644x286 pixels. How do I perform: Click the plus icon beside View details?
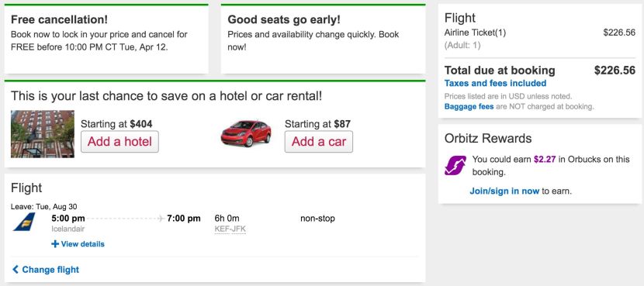(x=55, y=244)
